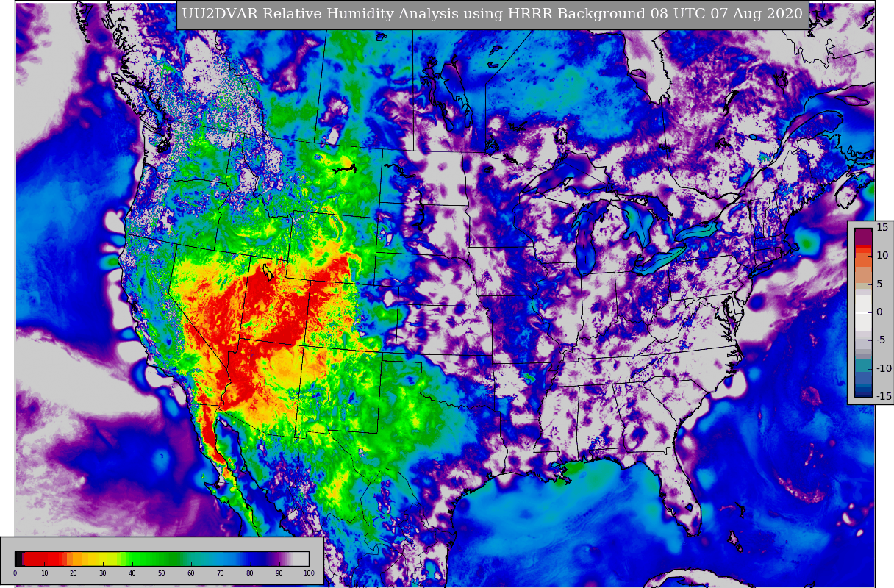Select the "0" label on right colorbar

[879, 312]
